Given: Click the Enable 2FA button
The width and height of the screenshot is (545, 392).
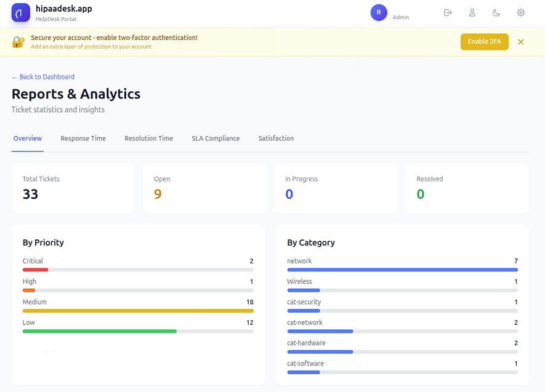Looking at the screenshot, I should pyautogui.click(x=484, y=42).
